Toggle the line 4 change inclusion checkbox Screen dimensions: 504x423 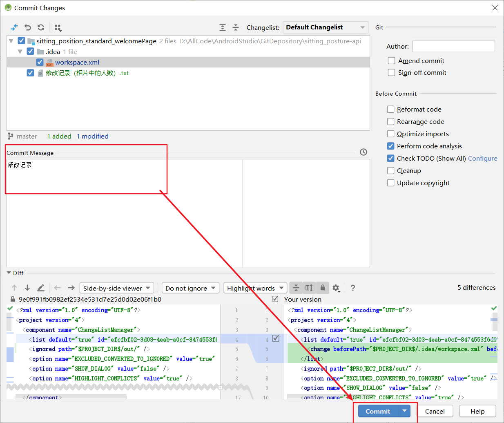tap(276, 338)
